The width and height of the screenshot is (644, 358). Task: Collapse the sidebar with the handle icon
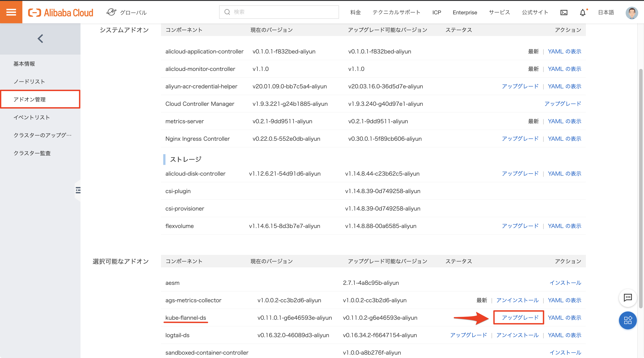[x=78, y=190]
